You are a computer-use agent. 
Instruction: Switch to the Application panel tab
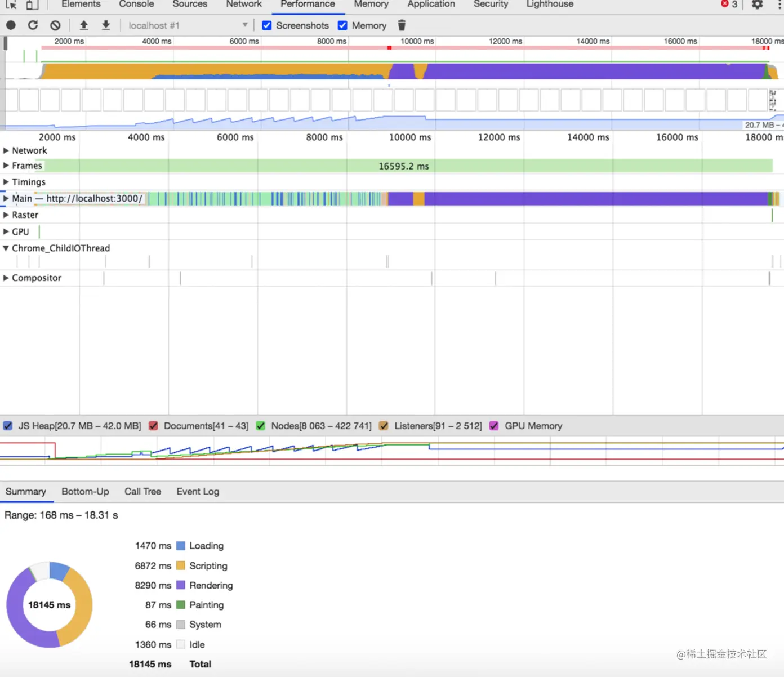tap(431, 5)
